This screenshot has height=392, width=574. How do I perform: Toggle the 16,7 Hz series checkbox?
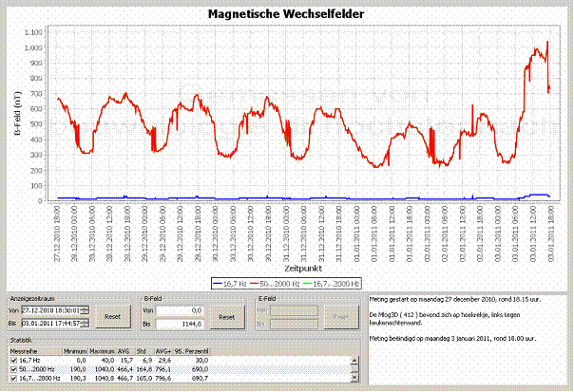tap(13, 360)
